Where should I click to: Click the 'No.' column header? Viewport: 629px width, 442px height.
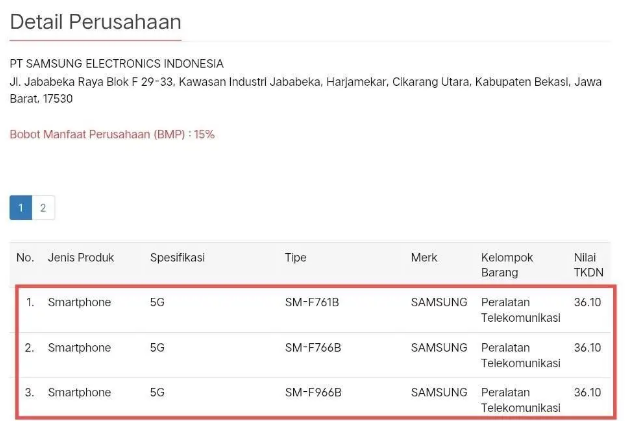coord(25,257)
